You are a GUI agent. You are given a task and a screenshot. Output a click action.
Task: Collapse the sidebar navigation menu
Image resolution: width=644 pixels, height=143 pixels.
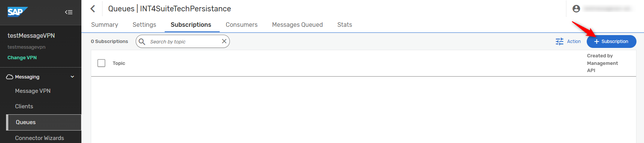69,12
